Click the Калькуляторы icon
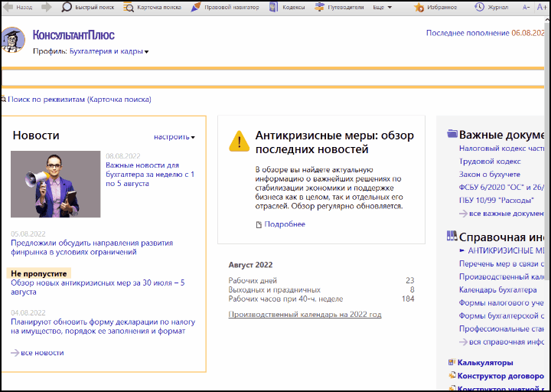Viewport: 551px width, 392px height. [x=452, y=362]
